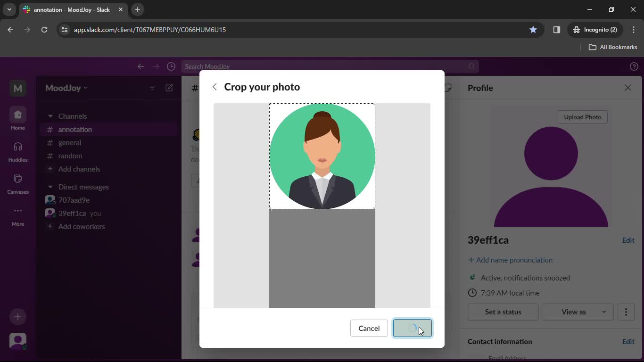
Task: Open Huddles in sidebar
Action: (18, 151)
